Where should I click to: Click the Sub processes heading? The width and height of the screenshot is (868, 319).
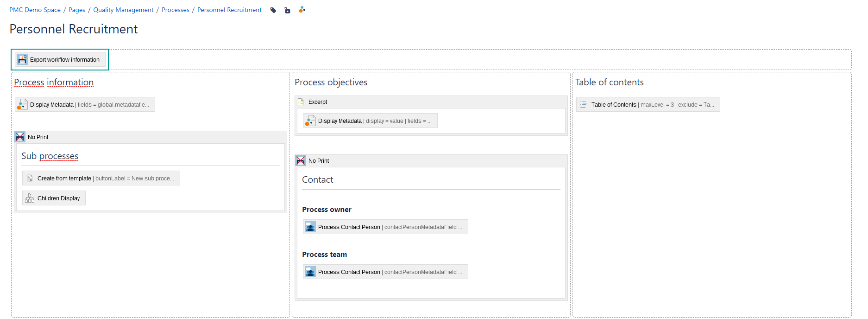coord(50,156)
